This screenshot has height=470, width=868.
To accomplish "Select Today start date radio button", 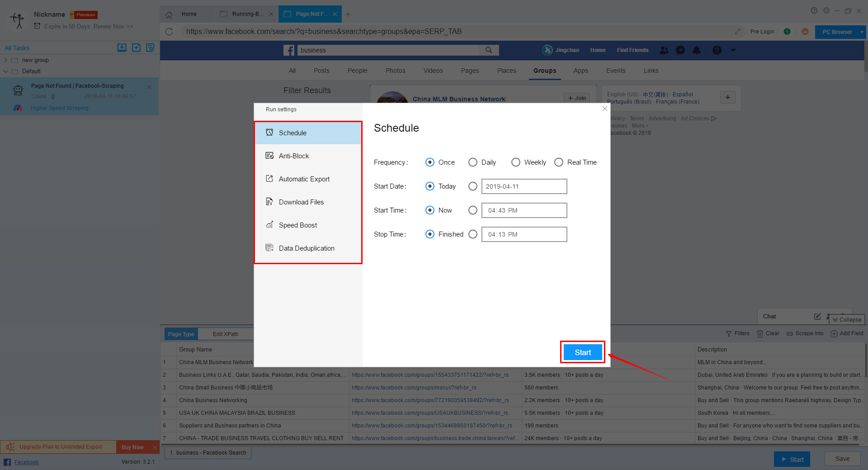I will click(x=430, y=186).
